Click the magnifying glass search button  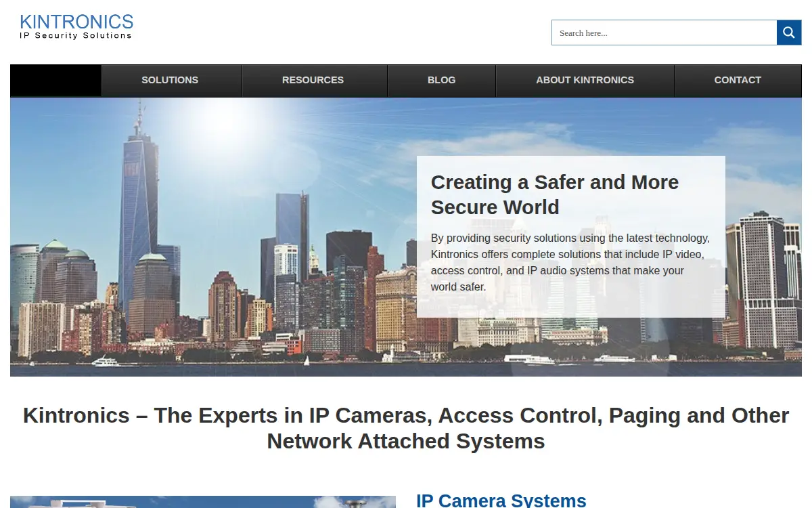click(x=789, y=33)
